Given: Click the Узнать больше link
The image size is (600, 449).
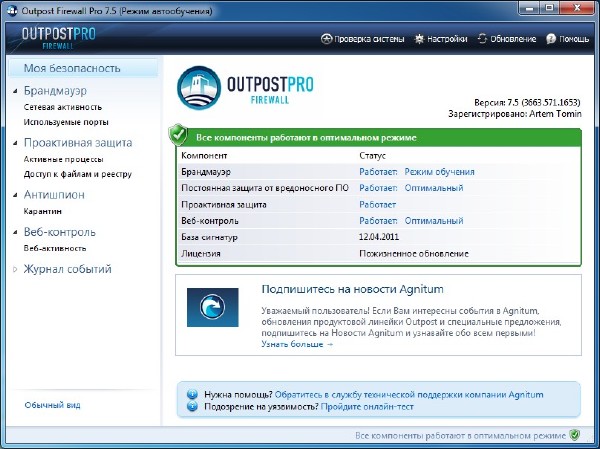Looking at the screenshot, I should (296, 344).
